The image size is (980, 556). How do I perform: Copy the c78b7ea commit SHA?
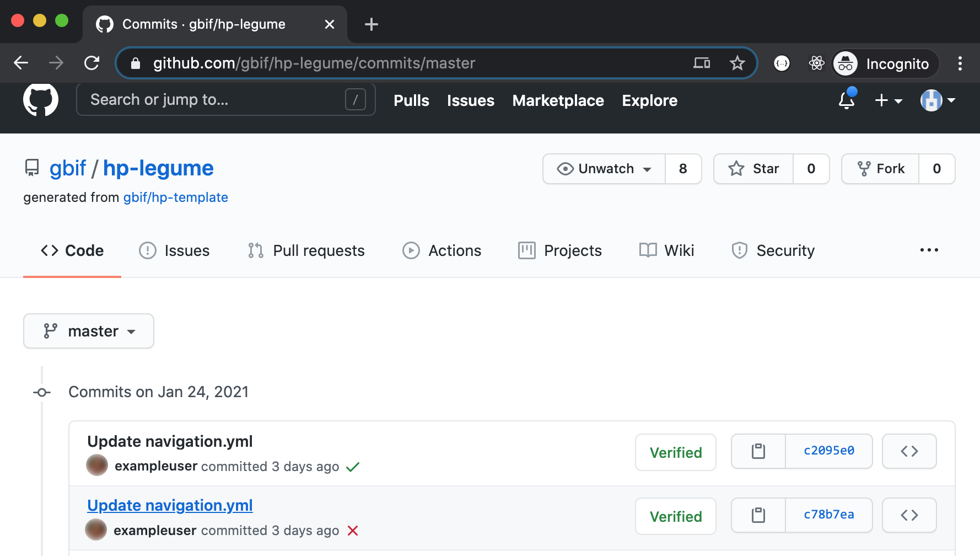(x=758, y=515)
